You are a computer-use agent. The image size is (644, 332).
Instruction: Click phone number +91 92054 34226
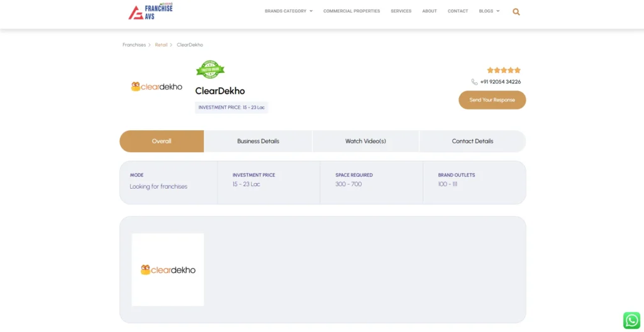(500, 82)
